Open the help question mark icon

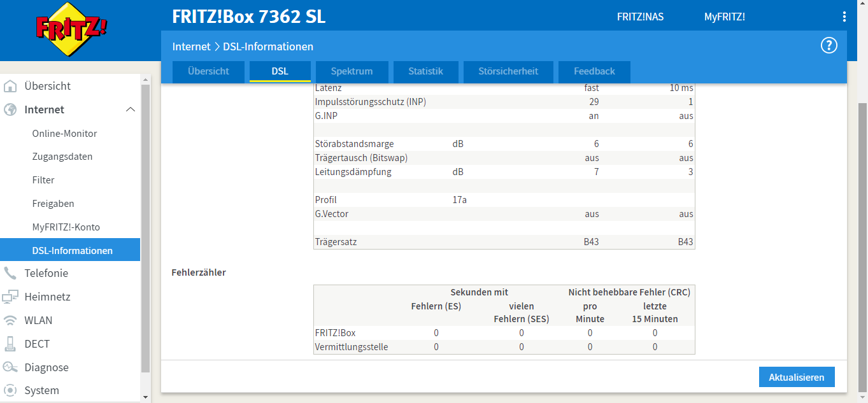[829, 45]
